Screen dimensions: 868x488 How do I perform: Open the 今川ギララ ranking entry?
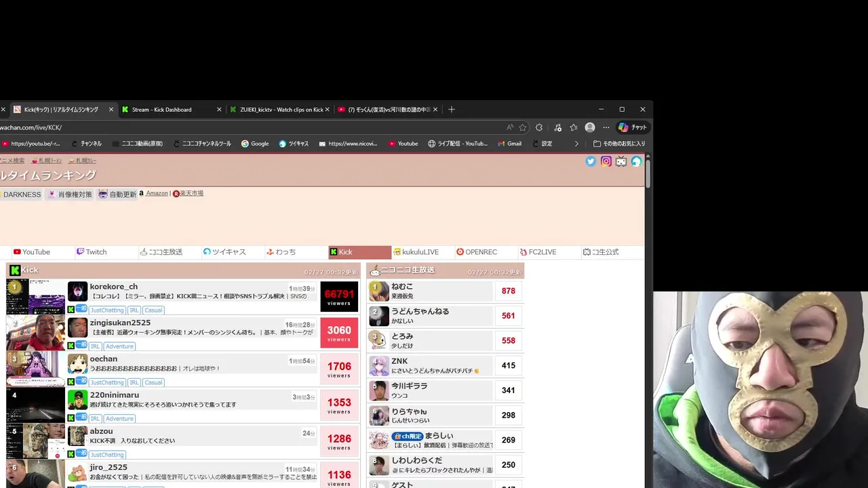446,390
